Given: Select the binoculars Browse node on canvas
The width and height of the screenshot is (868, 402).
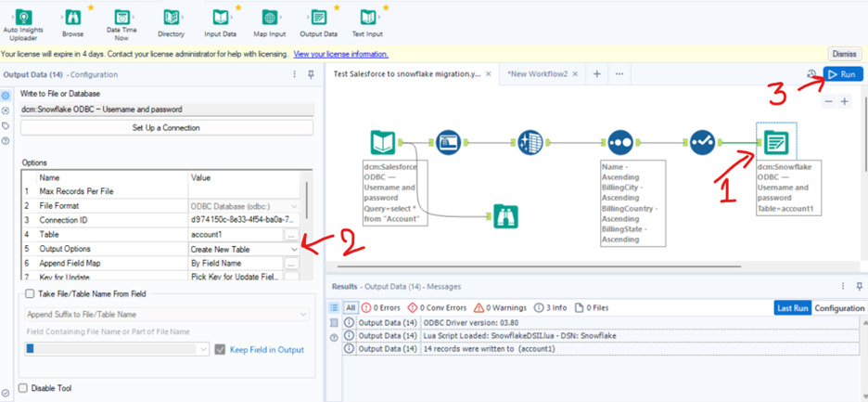Looking at the screenshot, I should coord(504,216).
